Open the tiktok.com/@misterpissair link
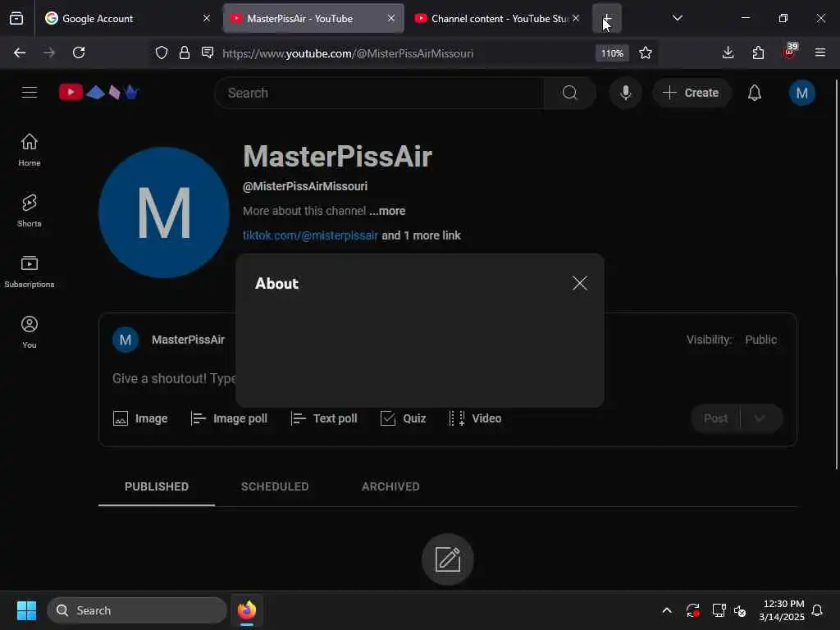This screenshot has width=840, height=630. [x=310, y=235]
